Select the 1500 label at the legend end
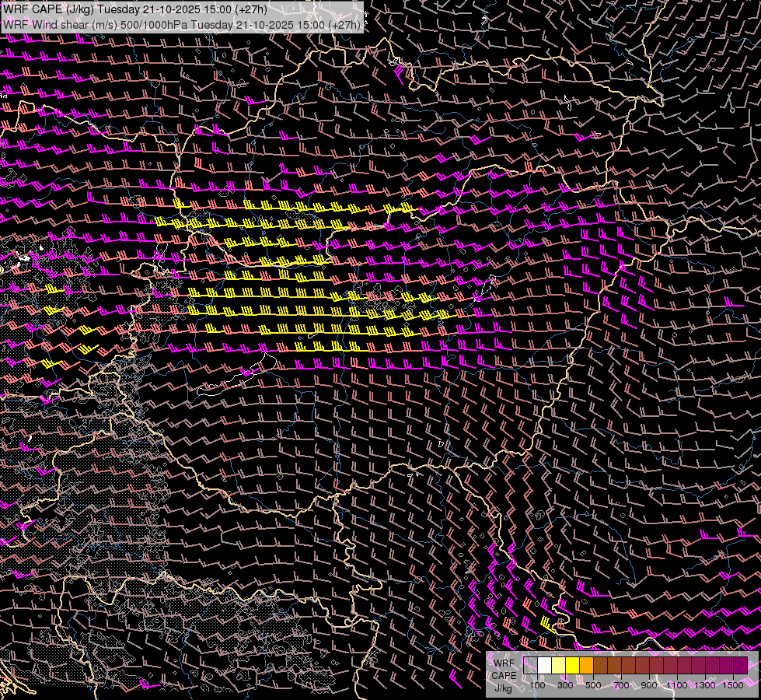The image size is (761, 700). point(733,685)
